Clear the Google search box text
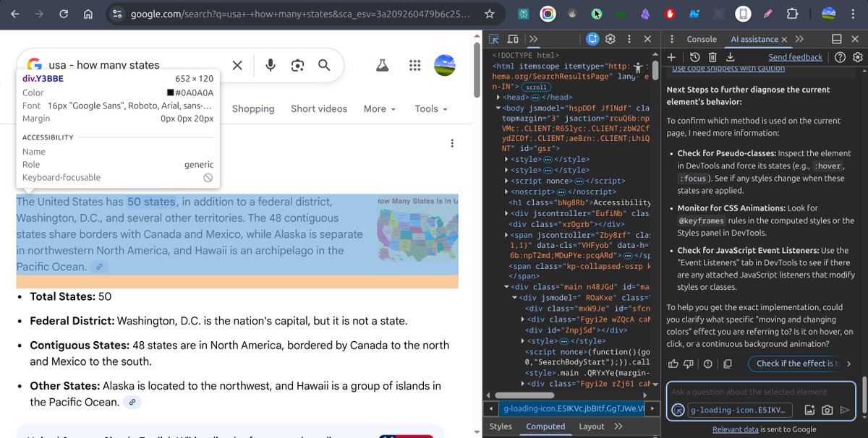Viewport: 868px width, 438px height. click(237, 65)
